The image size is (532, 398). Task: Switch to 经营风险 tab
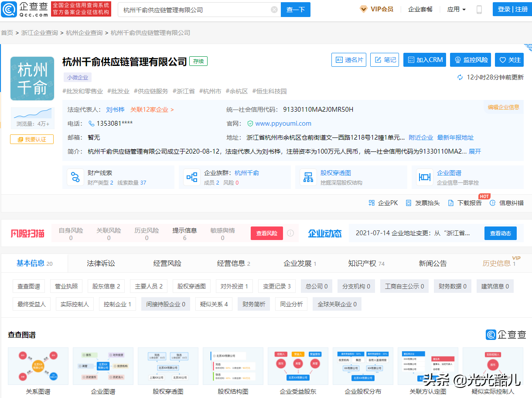[x=167, y=263]
